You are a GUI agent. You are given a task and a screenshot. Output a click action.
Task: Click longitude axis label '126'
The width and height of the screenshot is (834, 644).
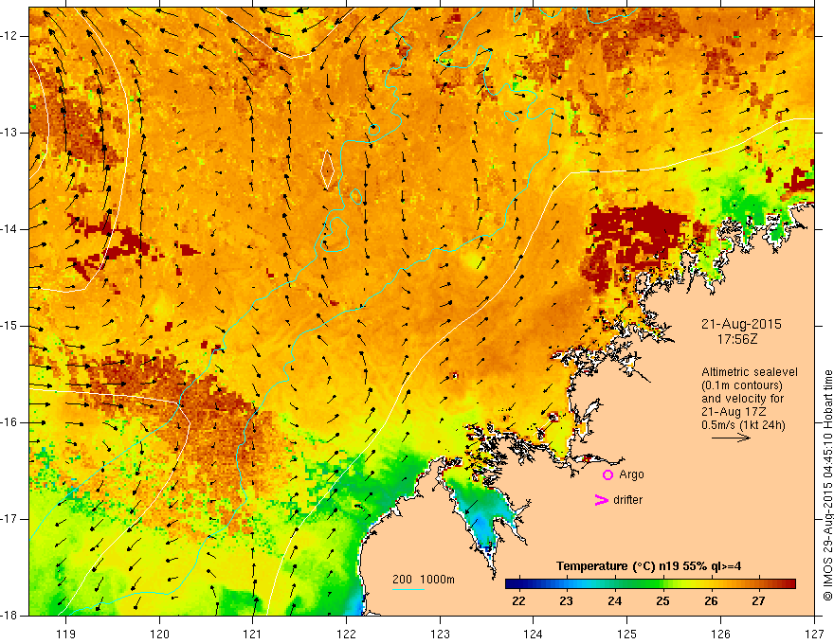[720, 634]
